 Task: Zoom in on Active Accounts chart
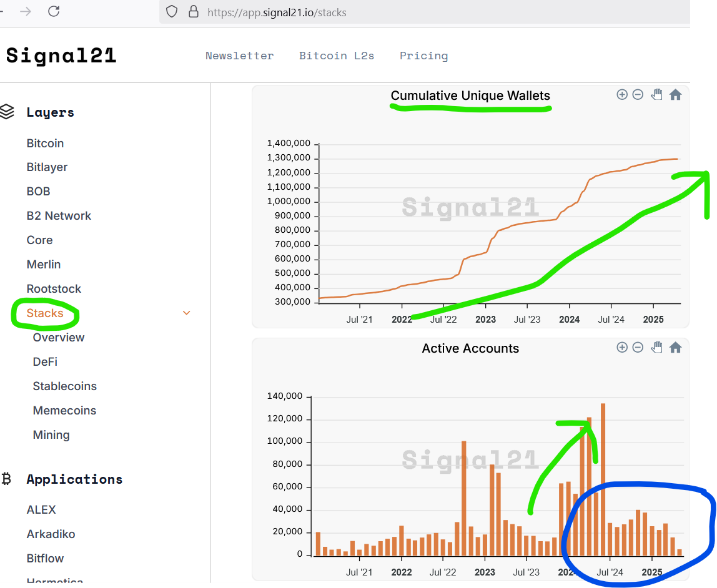622,347
